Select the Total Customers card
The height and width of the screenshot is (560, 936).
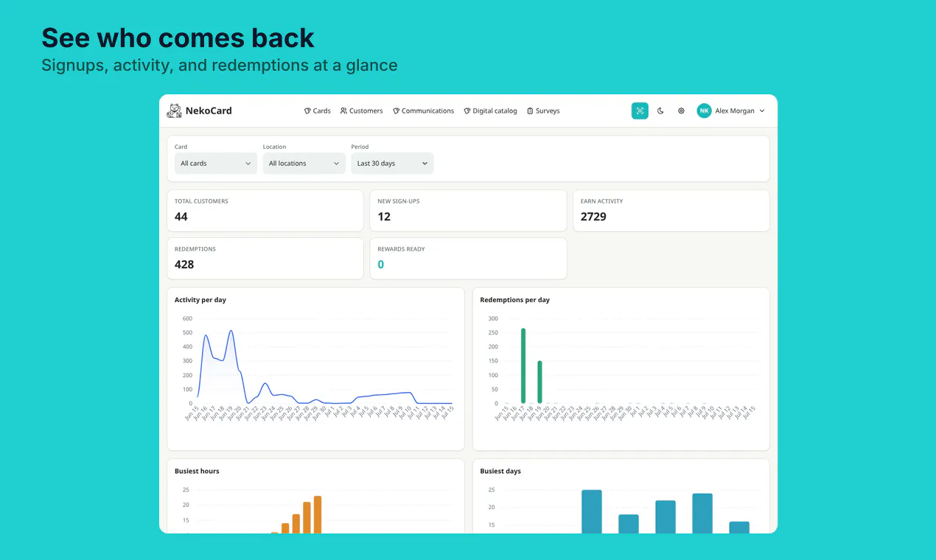(265, 211)
